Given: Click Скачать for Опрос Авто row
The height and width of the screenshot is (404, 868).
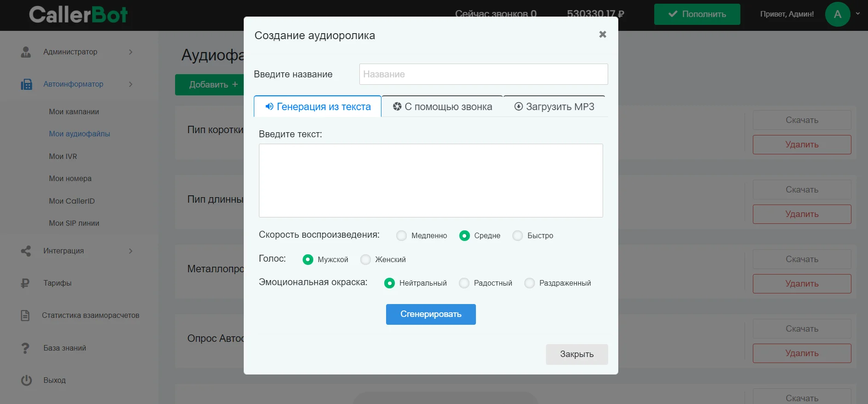Looking at the screenshot, I should tap(802, 329).
